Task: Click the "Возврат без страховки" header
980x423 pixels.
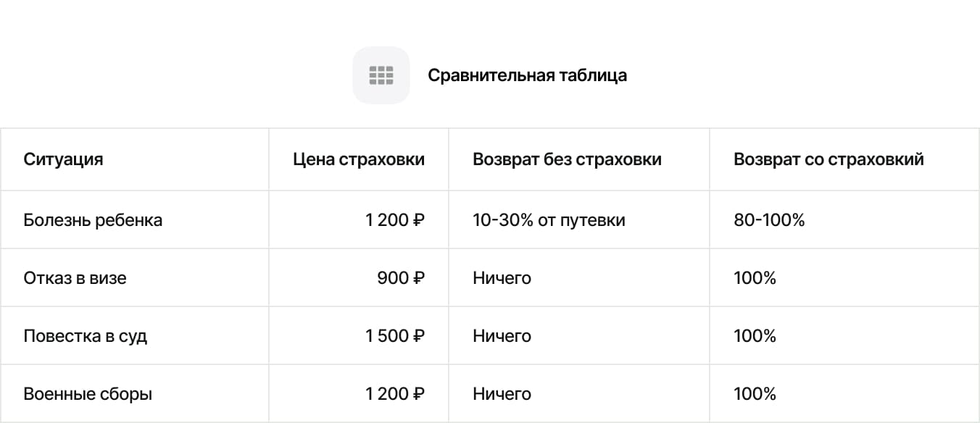Action: tap(567, 159)
